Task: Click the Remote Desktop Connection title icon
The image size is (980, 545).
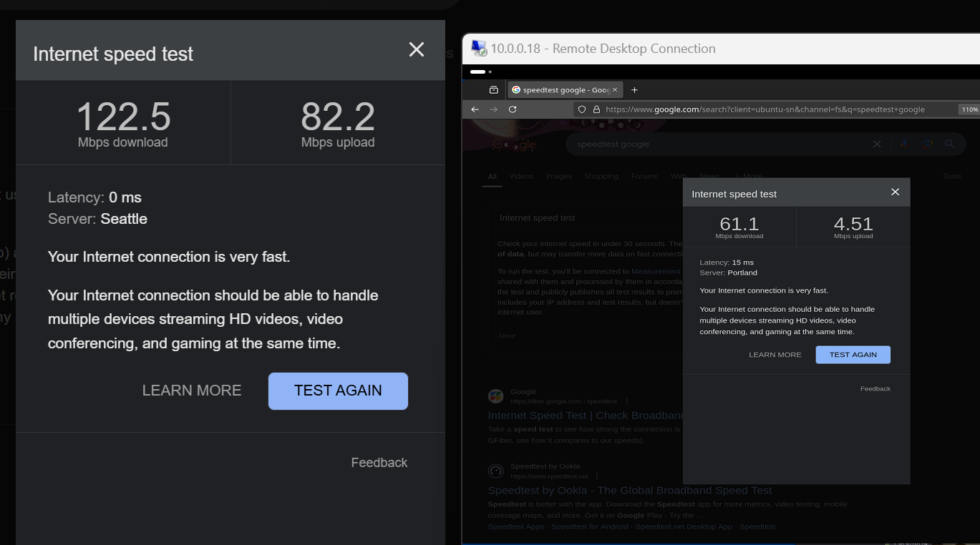Action: (x=478, y=49)
